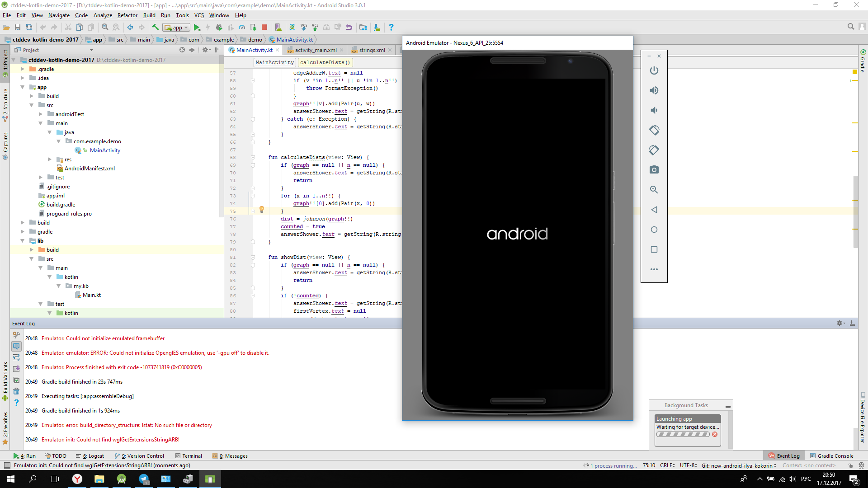Cancel the Launching app progress task

tap(715, 434)
